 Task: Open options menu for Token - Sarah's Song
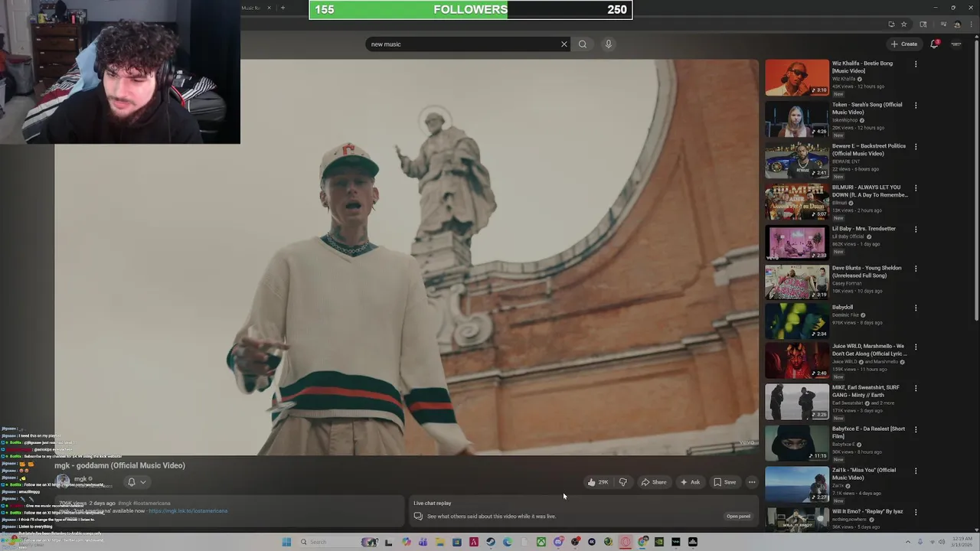[916, 106]
